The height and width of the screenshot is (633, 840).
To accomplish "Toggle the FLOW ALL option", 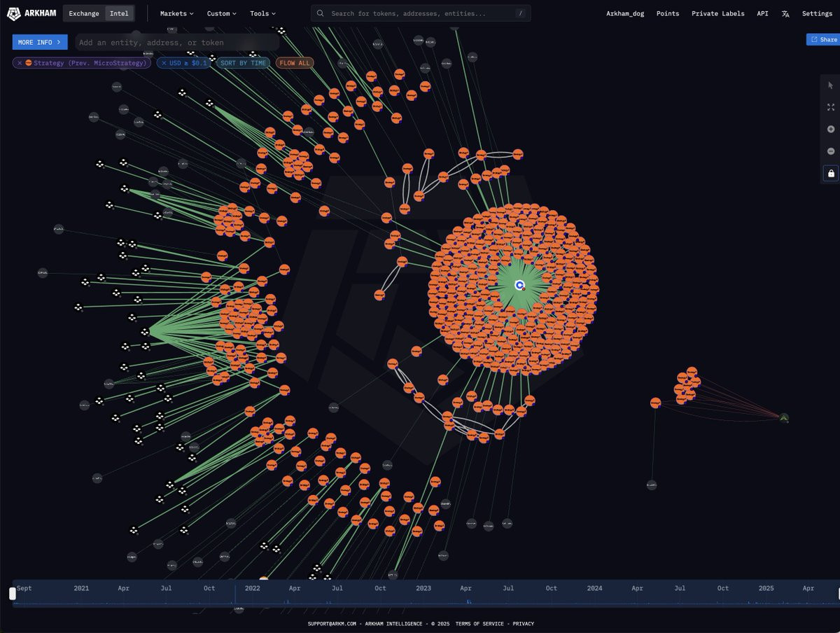I will pyautogui.click(x=295, y=63).
